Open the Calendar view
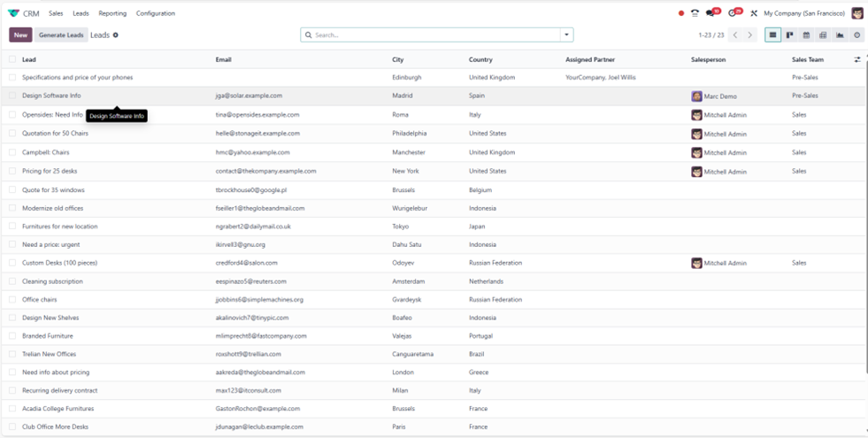The image size is (868, 438). tap(806, 35)
